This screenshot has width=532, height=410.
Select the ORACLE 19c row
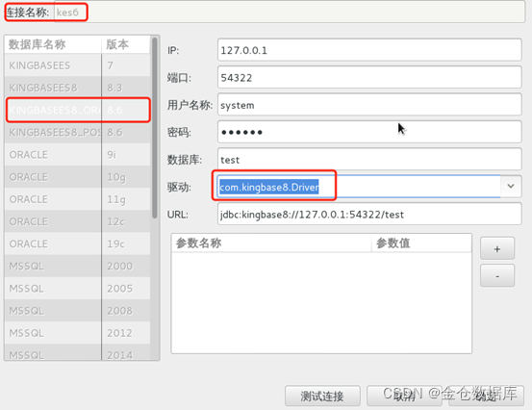pyautogui.click(x=77, y=243)
